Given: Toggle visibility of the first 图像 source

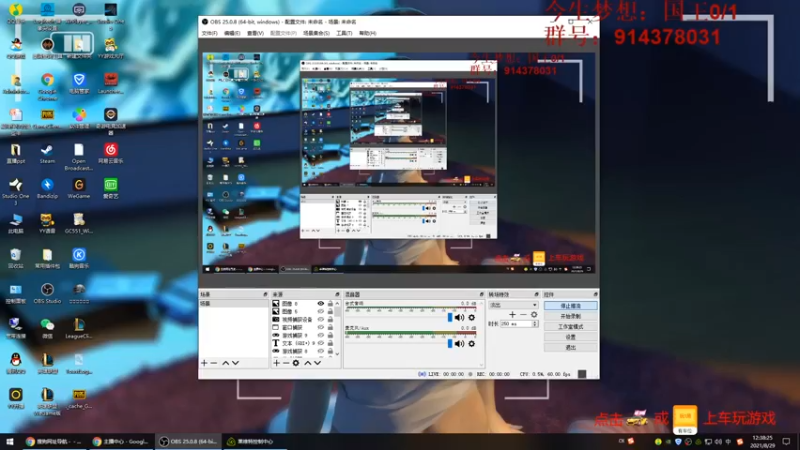Looking at the screenshot, I should pyautogui.click(x=320, y=304).
